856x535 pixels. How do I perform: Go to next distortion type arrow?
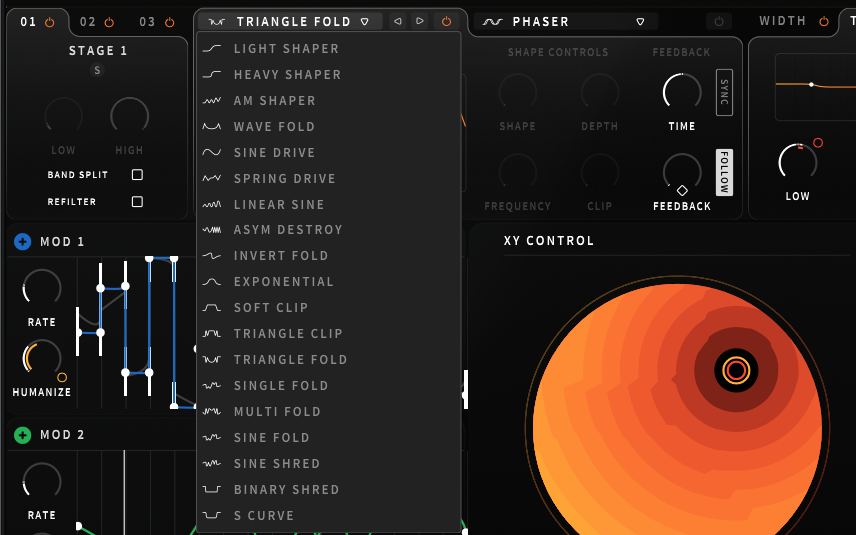click(420, 21)
